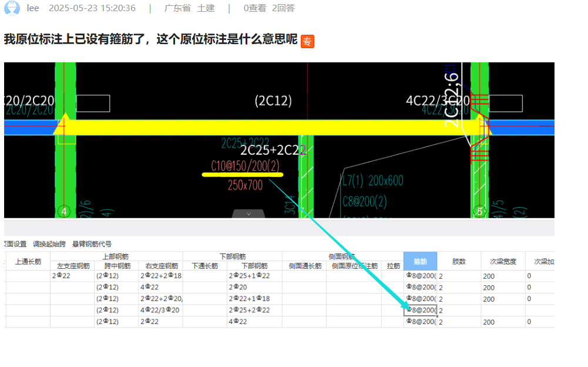This screenshot has height=367, width=588.
Task: Click the bottom rebar cell 4⌽22 in last row
Action: point(254,322)
